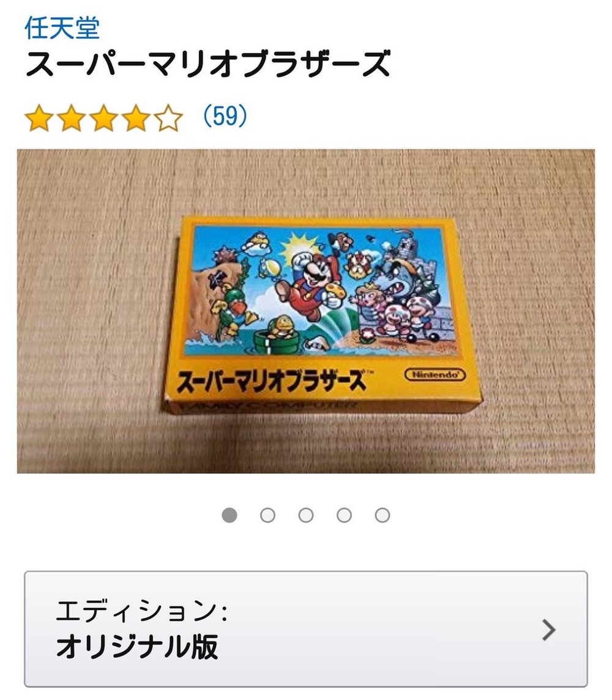Jump to the fifth image dot
Screen dimensions: 612x700
tap(382, 515)
